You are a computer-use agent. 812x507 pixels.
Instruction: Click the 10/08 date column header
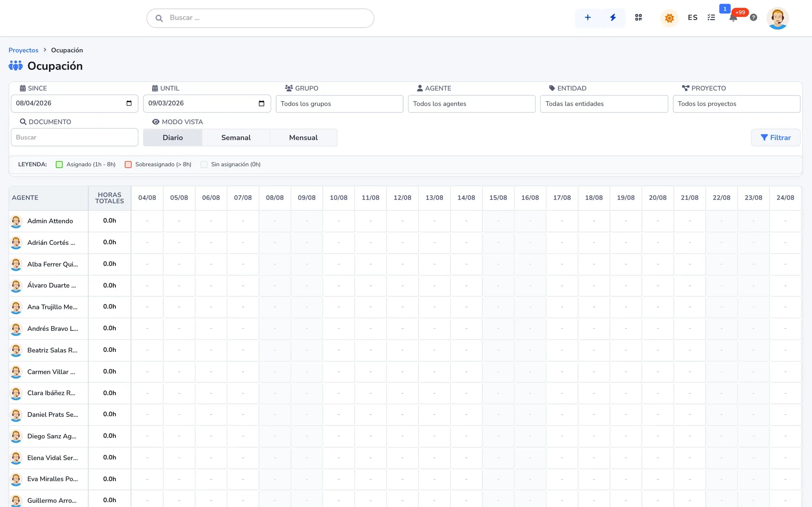pyautogui.click(x=339, y=198)
